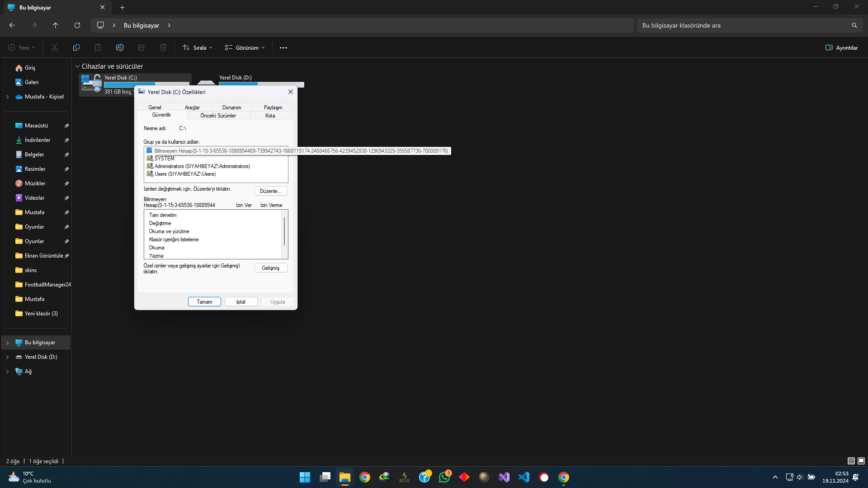Screen dimensions: 868x488
Task: Click the Cut scissors icon in toolbar
Action: (x=55, y=47)
